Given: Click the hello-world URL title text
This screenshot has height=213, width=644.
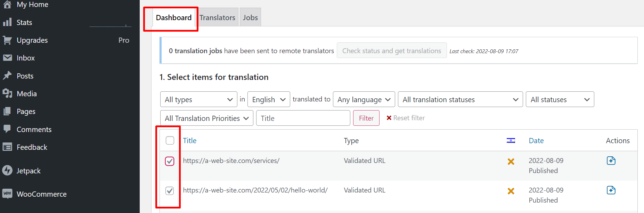Looking at the screenshot, I should pyautogui.click(x=255, y=190).
